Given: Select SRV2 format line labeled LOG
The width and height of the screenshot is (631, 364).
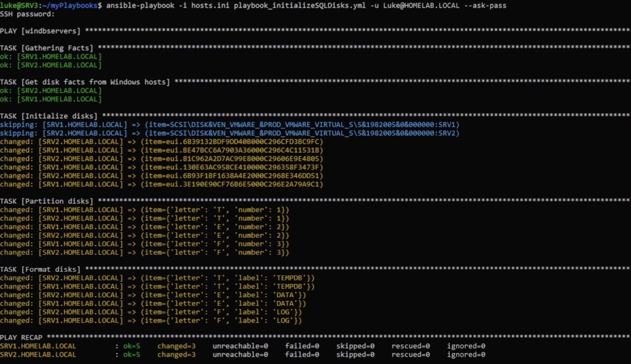Looking at the screenshot, I should [x=151, y=313].
